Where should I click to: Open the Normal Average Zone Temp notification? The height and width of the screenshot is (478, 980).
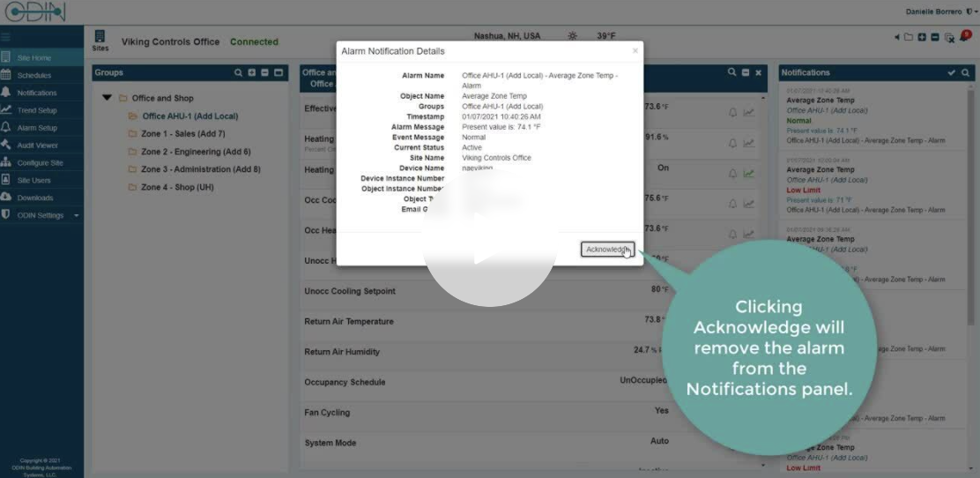pyautogui.click(x=873, y=117)
